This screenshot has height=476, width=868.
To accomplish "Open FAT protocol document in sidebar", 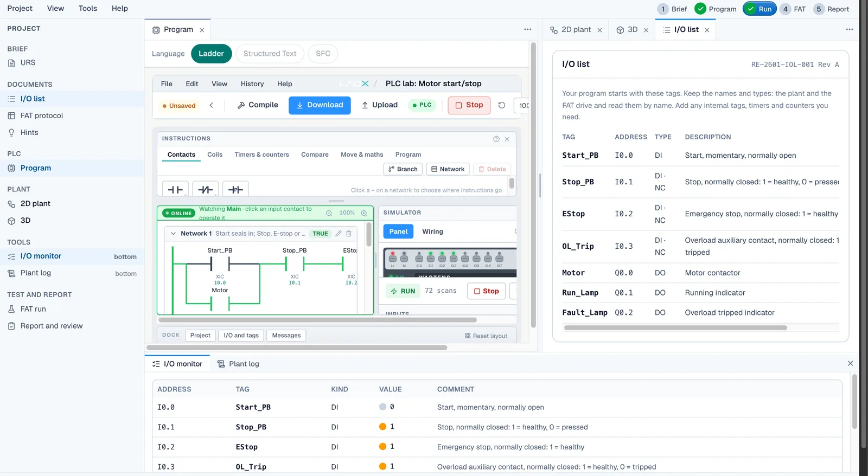I will pos(42,115).
